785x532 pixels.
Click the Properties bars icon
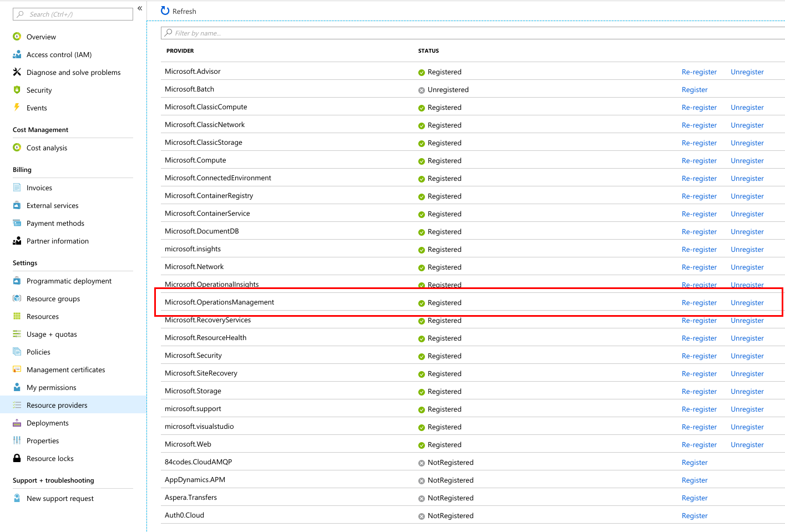[17, 440]
